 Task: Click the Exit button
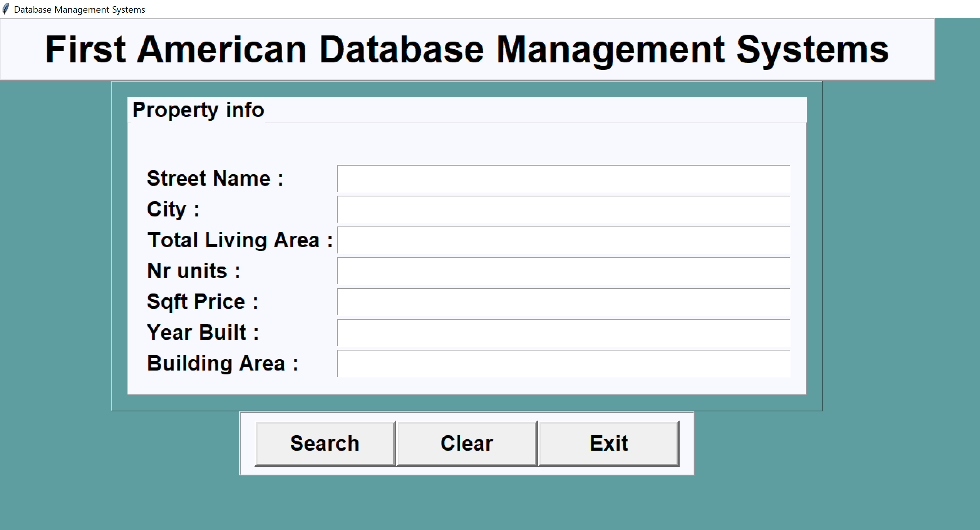(x=609, y=443)
